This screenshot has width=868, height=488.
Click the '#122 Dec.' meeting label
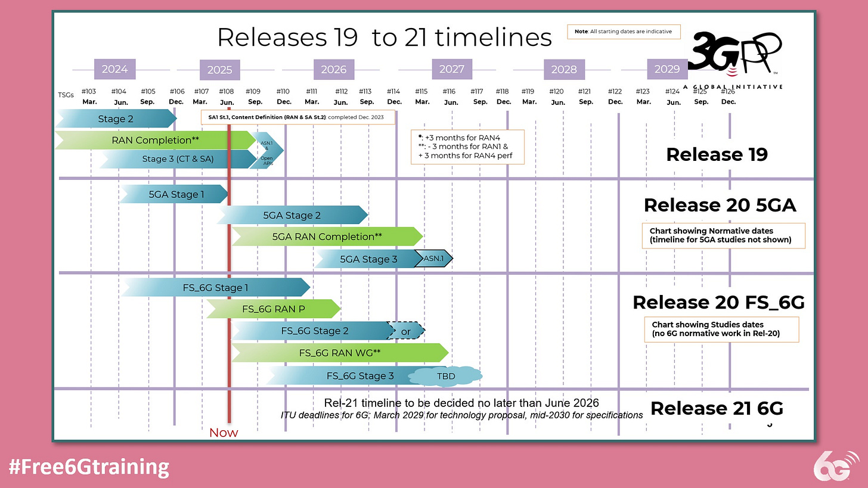[615, 97]
